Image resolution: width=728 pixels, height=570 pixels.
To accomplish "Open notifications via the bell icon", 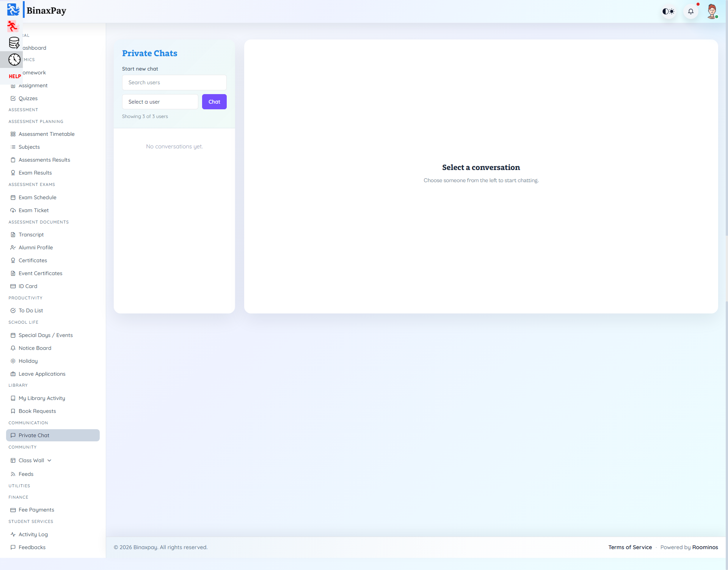I will [691, 11].
